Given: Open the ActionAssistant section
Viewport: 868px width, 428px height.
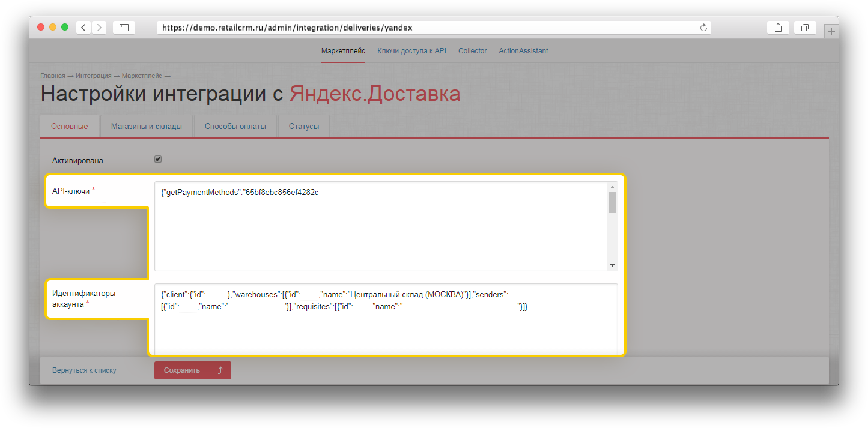Looking at the screenshot, I should 523,51.
